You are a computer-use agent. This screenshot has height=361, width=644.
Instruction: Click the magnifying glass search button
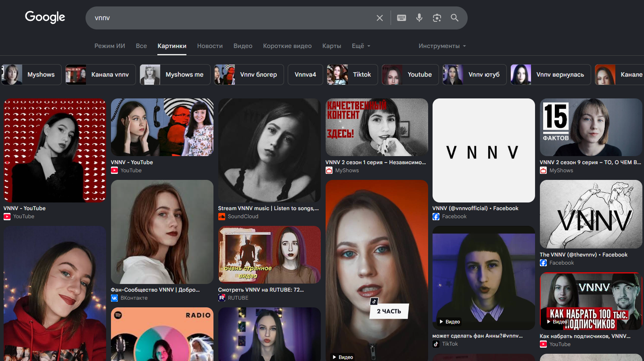(455, 18)
